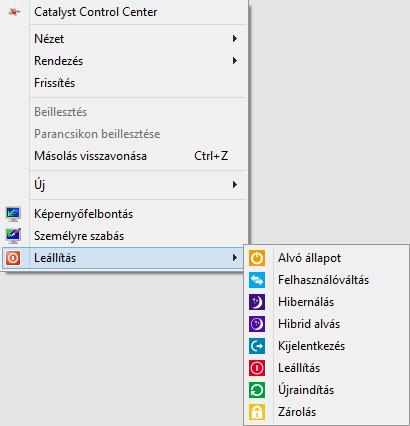410x426 pixels.
Task: Choose Másolás visszavonása menu entry
Action: (124, 156)
